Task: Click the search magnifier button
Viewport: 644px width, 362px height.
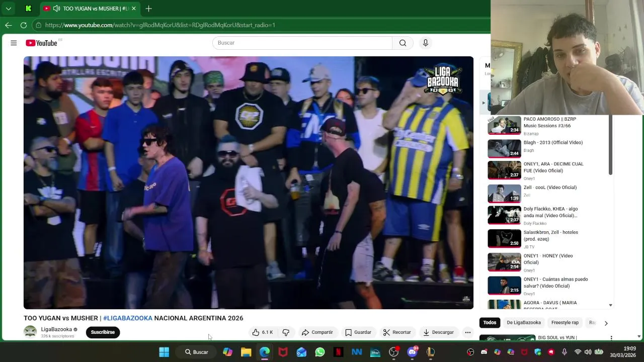Action: [403, 43]
